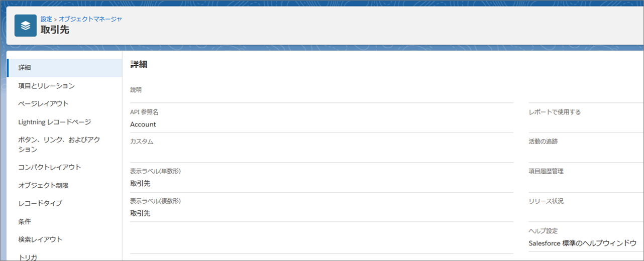Screen dimensions: 644x261
Task: Open オブジェクト制限 sidebar item
Action: tap(43, 185)
